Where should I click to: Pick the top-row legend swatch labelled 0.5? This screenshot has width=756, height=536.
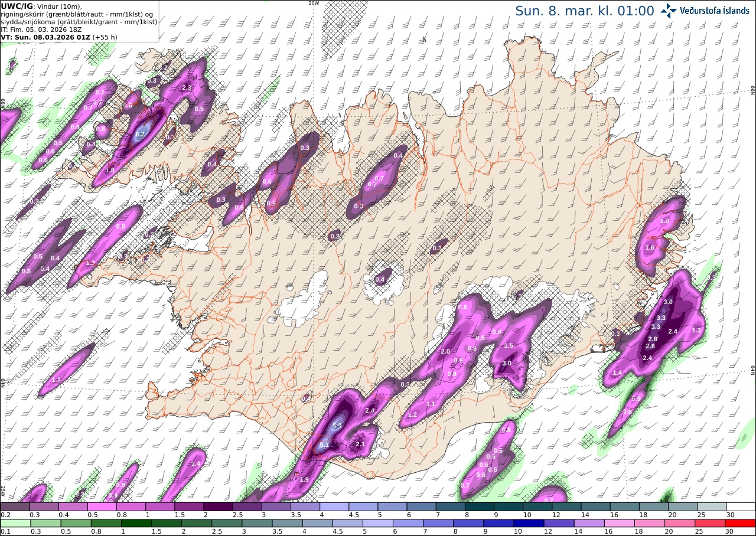tap(102, 506)
